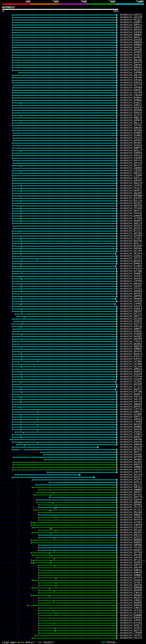The image size is (146, 644).
Task: Click hit label UniRef100_O65045
Action: pos(131,567)
